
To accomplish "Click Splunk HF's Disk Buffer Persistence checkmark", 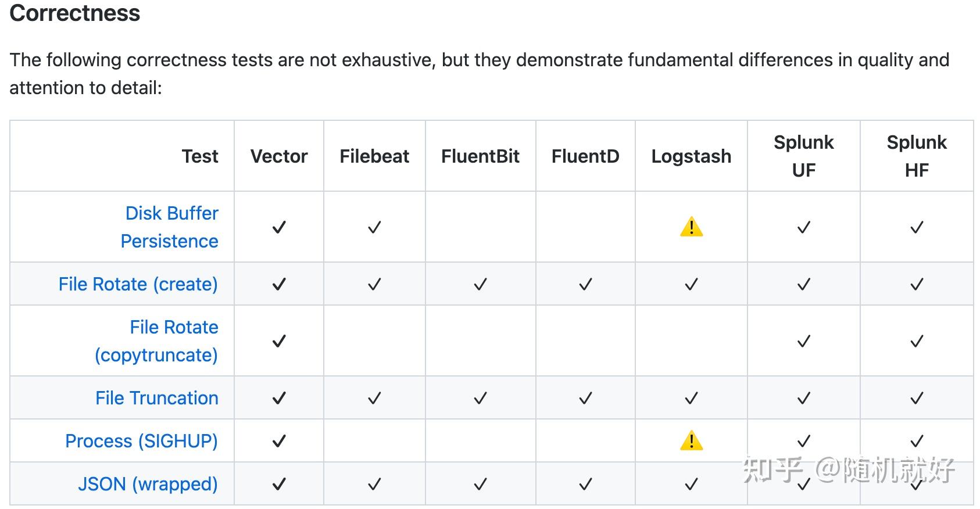I will tap(917, 227).
